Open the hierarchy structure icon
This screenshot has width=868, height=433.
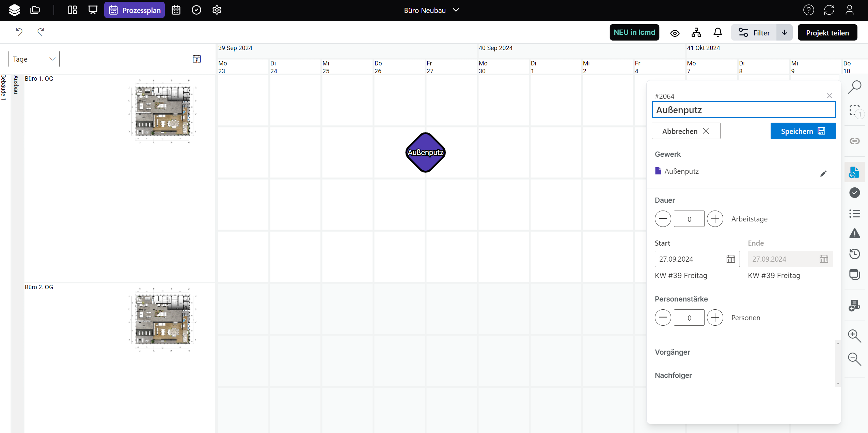click(696, 33)
